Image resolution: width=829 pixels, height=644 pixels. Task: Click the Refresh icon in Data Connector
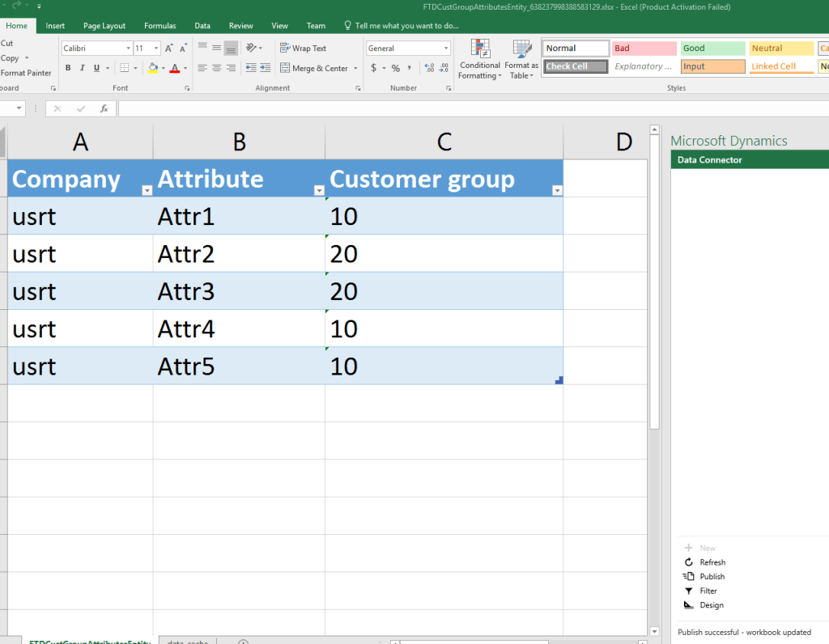tap(689, 562)
